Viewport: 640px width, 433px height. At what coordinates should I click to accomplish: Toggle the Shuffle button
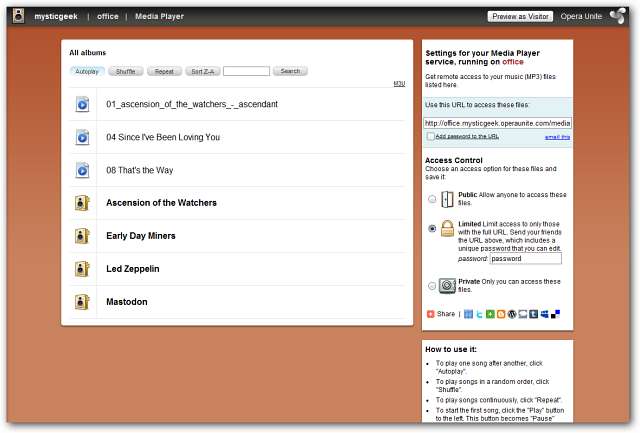(x=126, y=71)
